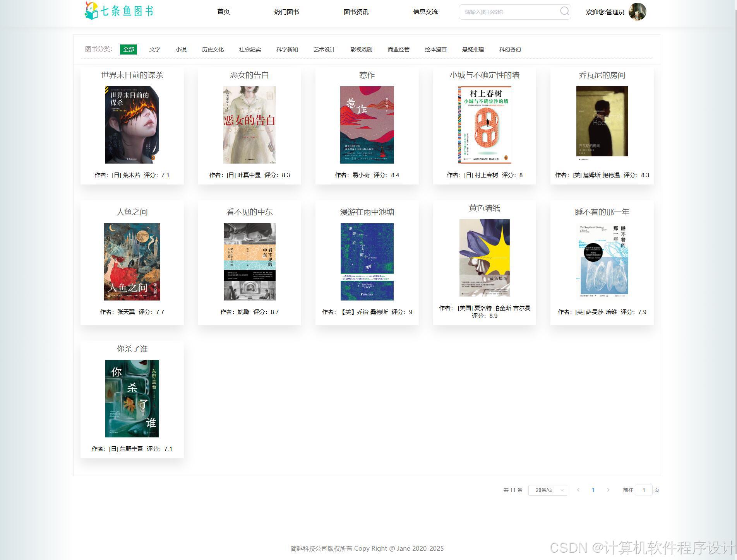Open cover of 恶女的告白
The height and width of the screenshot is (560, 737).
(249, 125)
